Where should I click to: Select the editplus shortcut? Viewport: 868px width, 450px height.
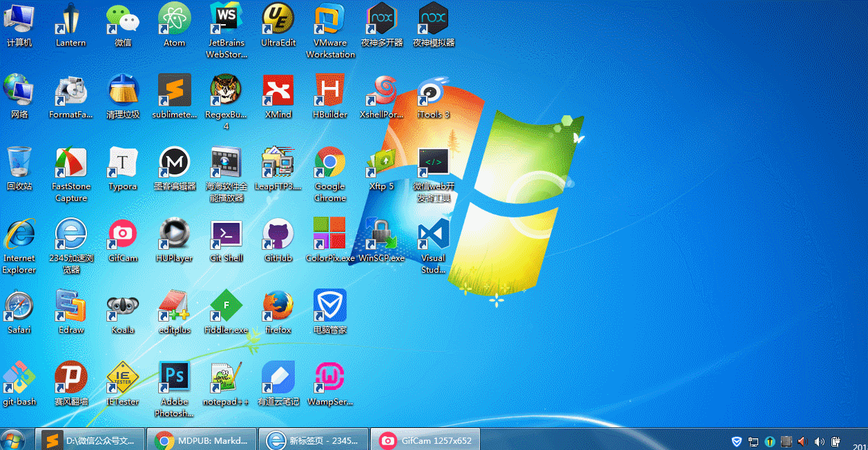(175, 312)
